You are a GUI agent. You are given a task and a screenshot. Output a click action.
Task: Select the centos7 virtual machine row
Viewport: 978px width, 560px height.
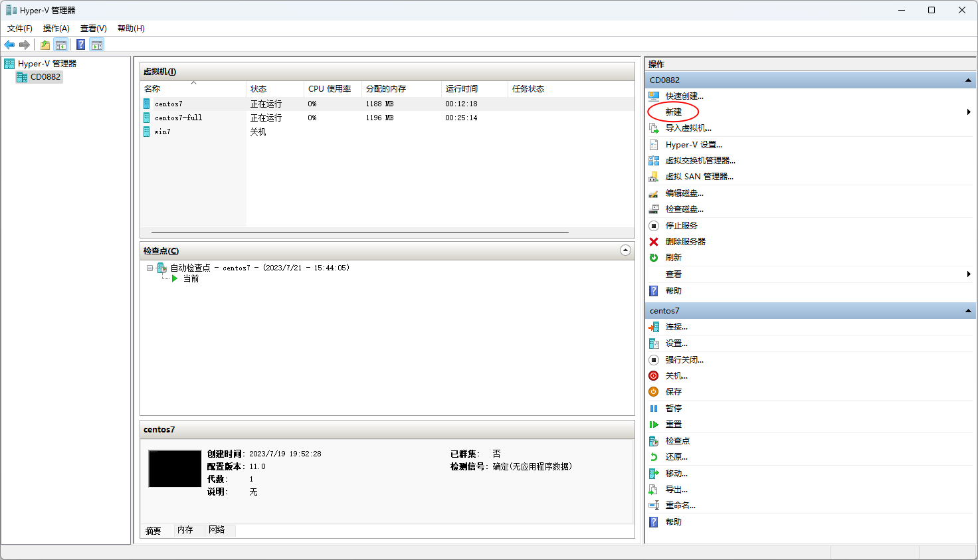[387, 104]
